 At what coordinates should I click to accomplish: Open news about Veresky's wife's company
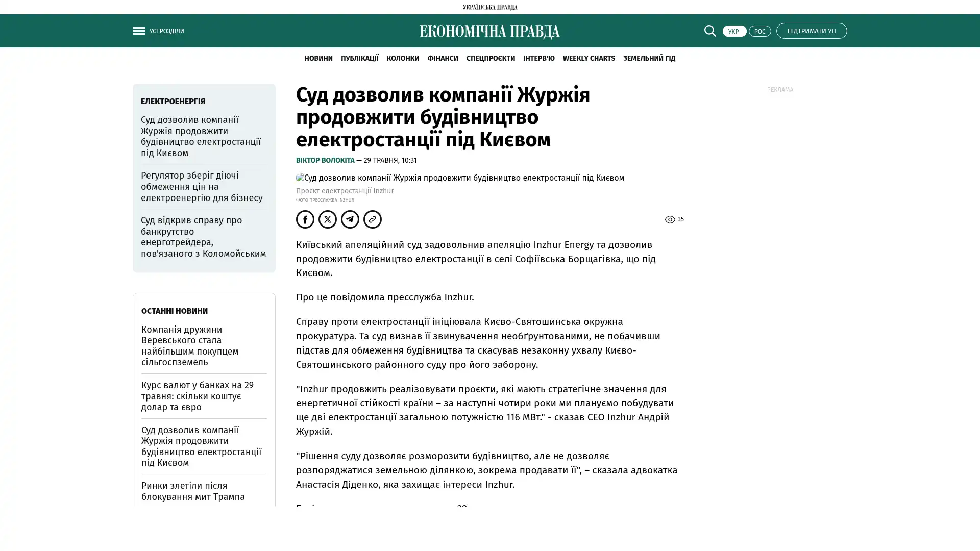[x=190, y=346]
